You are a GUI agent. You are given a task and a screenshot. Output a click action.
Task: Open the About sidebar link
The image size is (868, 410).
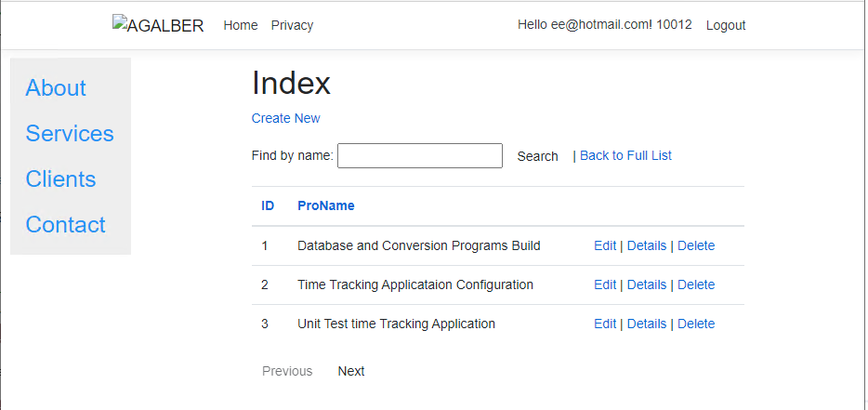pos(56,87)
